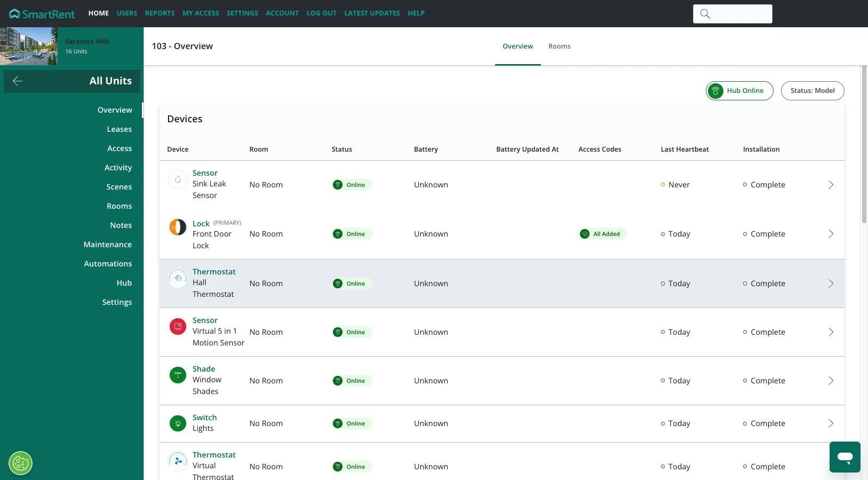The width and height of the screenshot is (868, 480).
Task: Open the HOME menu item
Action: pos(99,13)
